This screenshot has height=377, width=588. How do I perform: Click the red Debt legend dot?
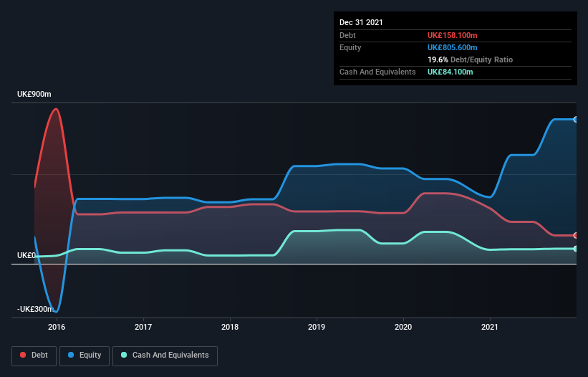coord(23,355)
